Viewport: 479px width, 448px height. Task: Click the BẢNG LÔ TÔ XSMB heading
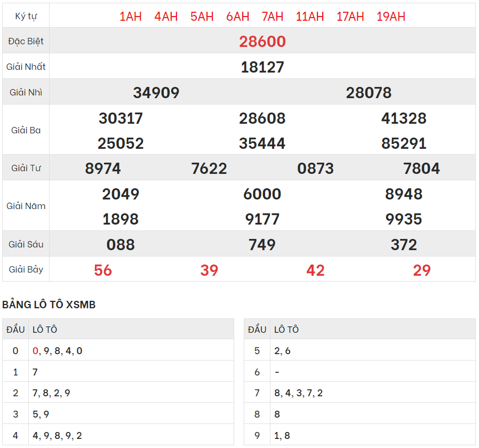49,305
